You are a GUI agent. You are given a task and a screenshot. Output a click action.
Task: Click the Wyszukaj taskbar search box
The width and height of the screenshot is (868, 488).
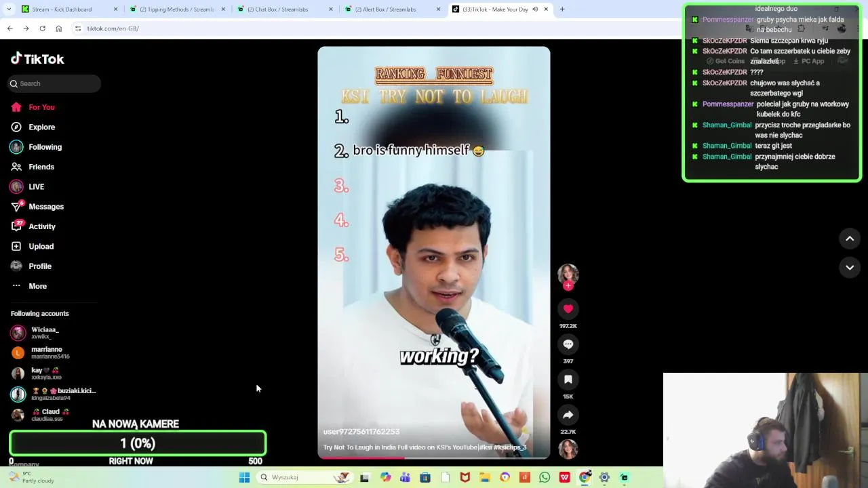tap(304, 477)
